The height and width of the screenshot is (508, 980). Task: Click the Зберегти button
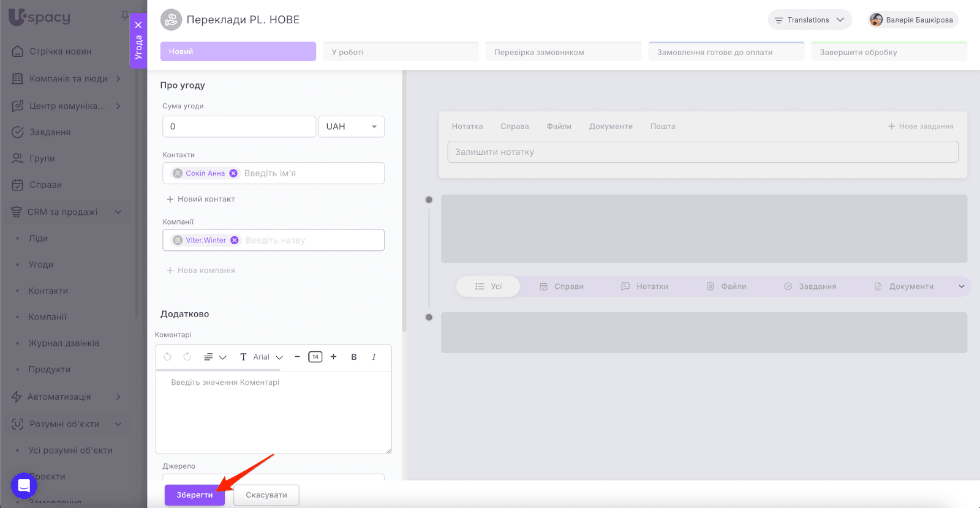195,495
